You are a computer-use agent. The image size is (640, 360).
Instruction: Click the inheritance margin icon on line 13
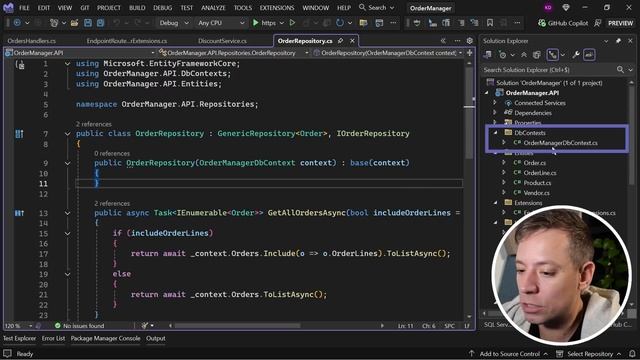coord(19,213)
